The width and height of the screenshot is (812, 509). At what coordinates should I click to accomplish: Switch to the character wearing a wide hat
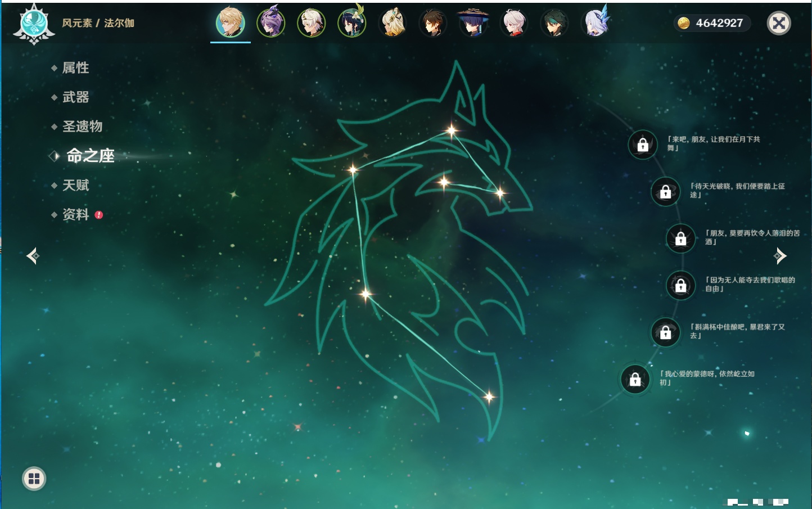[x=473, y=22]
